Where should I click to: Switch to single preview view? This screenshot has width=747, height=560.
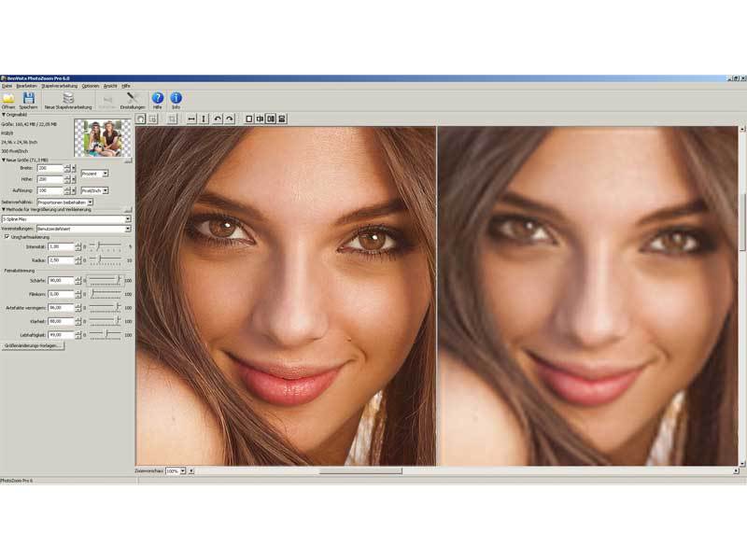click(x=248, y=119)
